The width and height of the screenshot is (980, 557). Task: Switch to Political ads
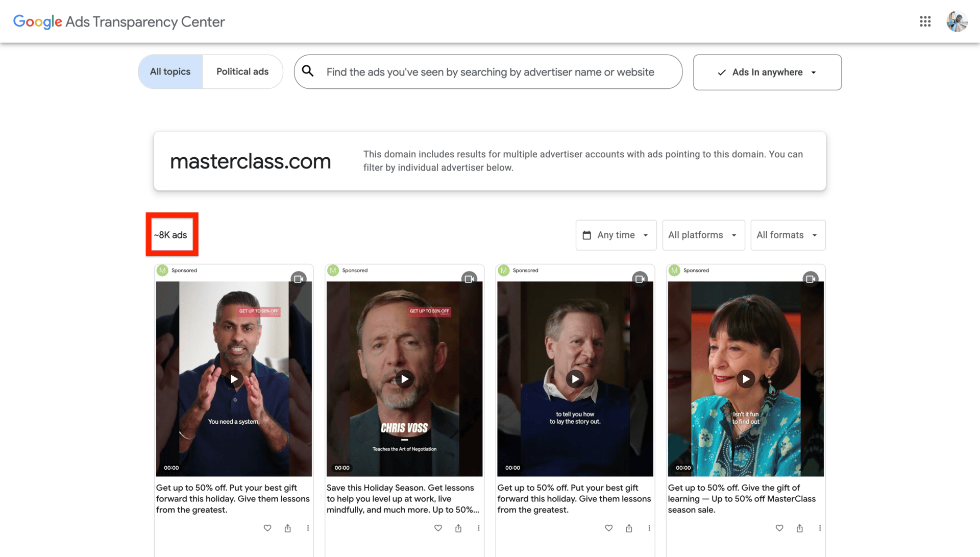242,71
